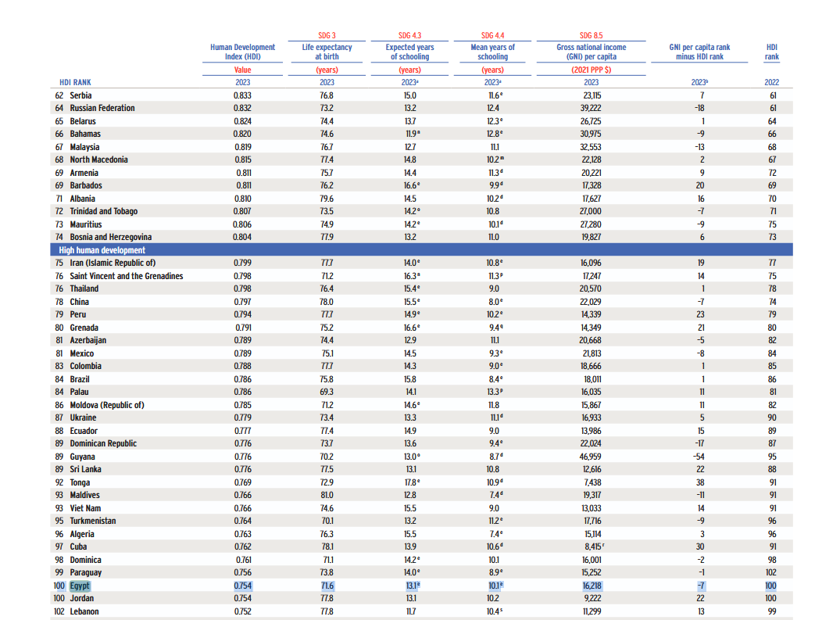Click the GNI per capita rank minus HDI rank header
This screenshot has height=620, width=840.
(699, 52)
